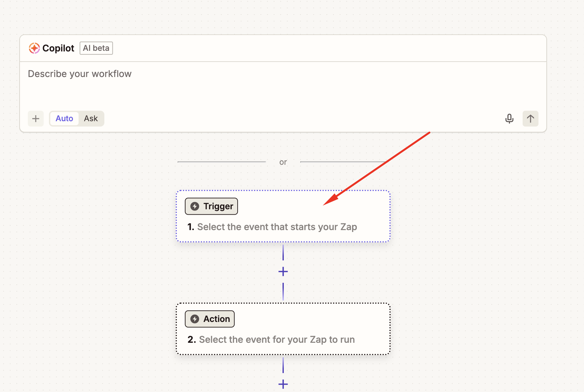Add a step below the Action
This screenshot has height=392, width=584.
pos(283,384)
